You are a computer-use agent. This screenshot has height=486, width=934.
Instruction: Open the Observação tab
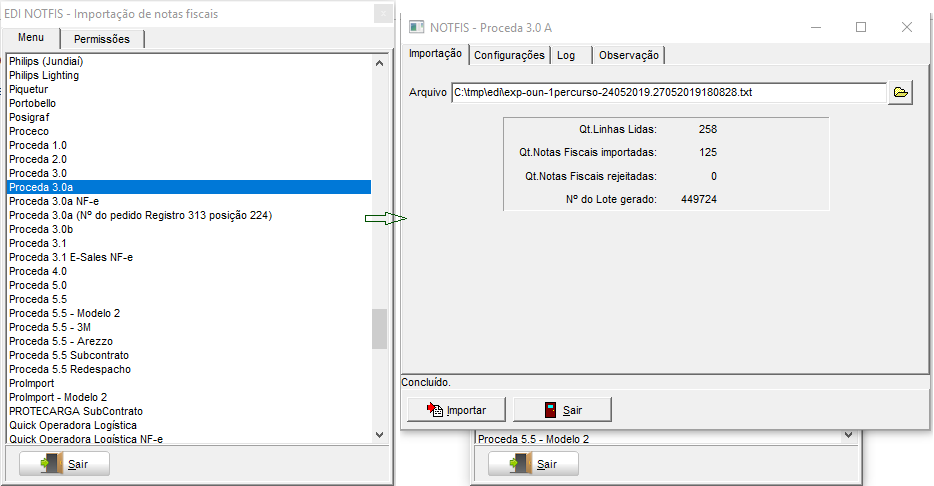(x=629, y=55)
